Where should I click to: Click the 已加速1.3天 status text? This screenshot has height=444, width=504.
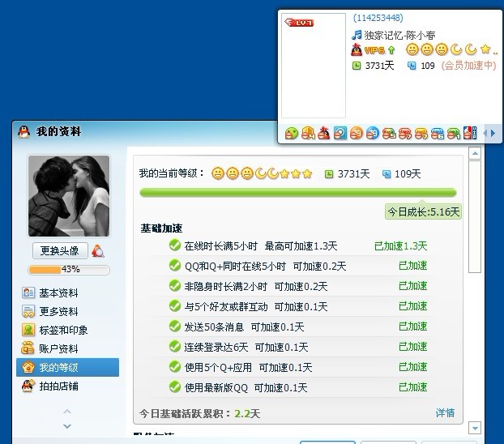[400, 246]
